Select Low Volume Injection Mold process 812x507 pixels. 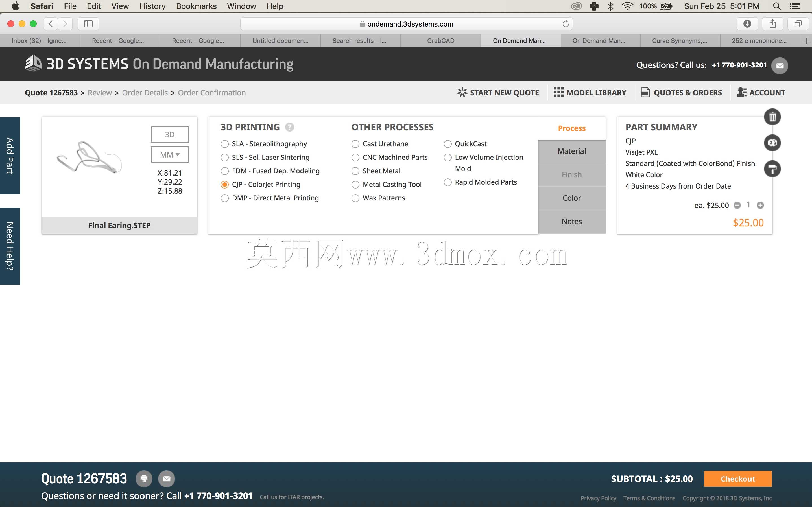[448, 157]
